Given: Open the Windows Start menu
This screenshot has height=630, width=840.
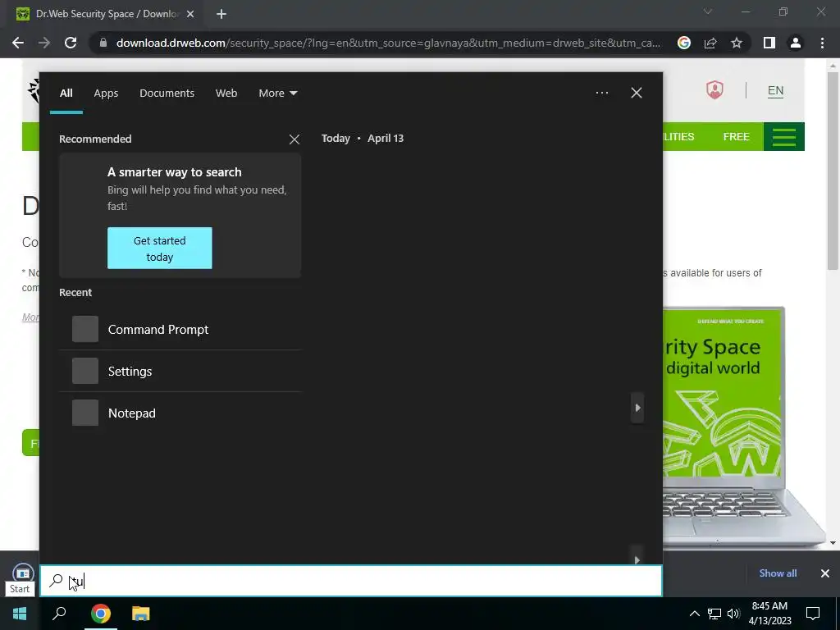Looking at the screenshot, I should point(20,614).
